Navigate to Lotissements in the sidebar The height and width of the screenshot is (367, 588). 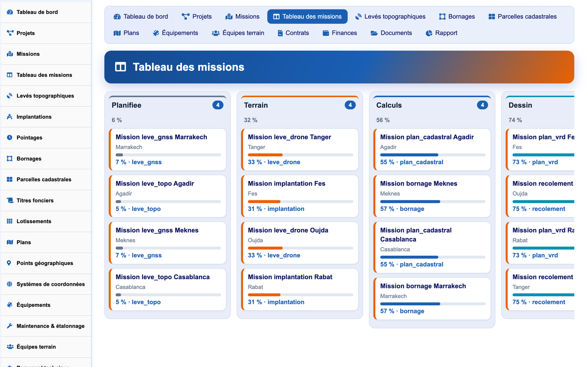(46, 222)
